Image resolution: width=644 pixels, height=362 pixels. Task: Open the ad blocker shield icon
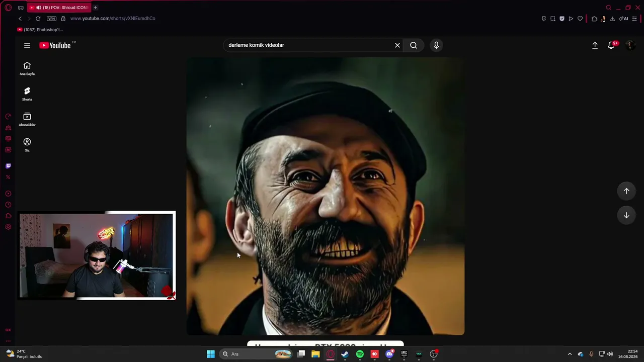point(562,19)
